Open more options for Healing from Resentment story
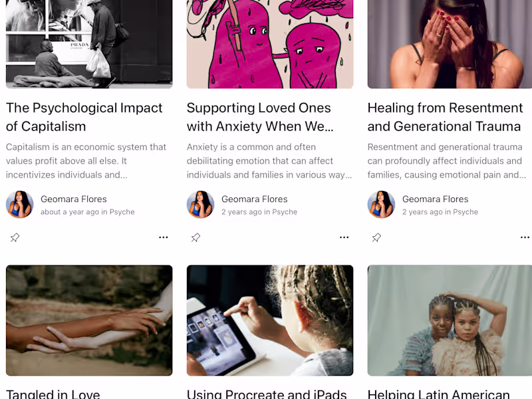Viewport: 532px width, 399px height. pos(525,237)
